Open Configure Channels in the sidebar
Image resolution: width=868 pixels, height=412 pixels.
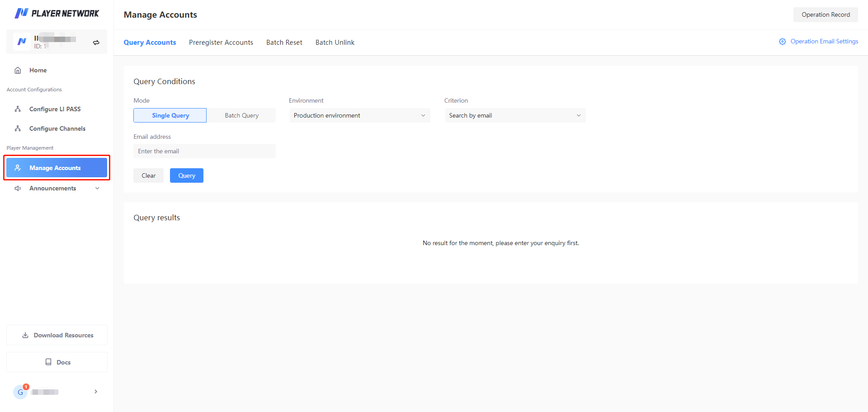tap(57, 128)
